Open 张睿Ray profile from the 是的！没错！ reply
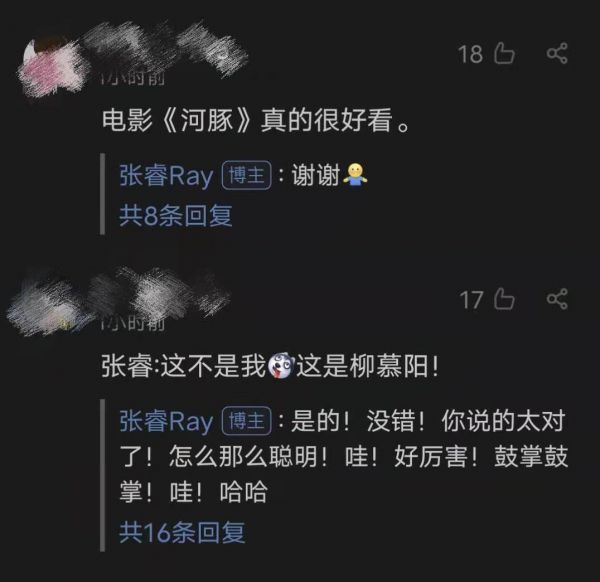 pyautogui.click(x=166, y=421)
